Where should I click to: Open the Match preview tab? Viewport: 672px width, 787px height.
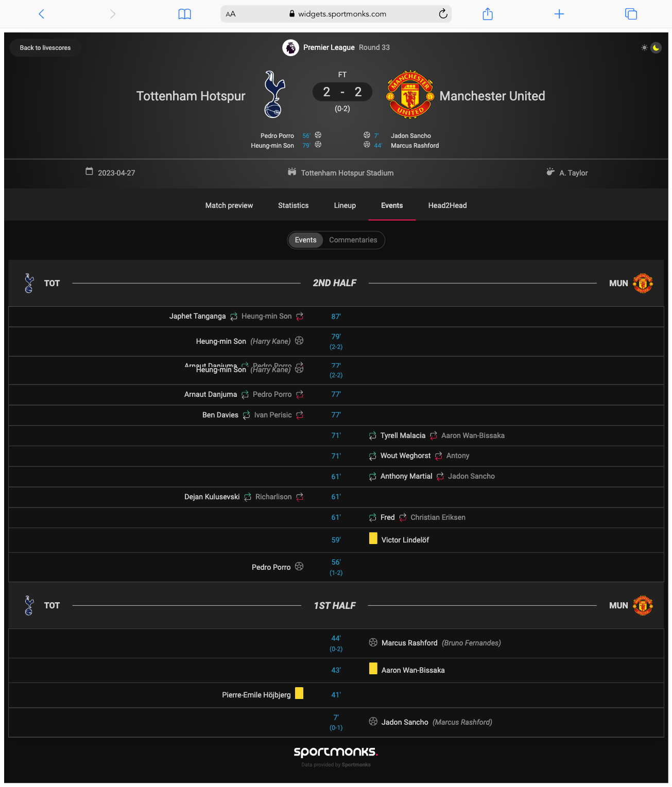(229, 205)
